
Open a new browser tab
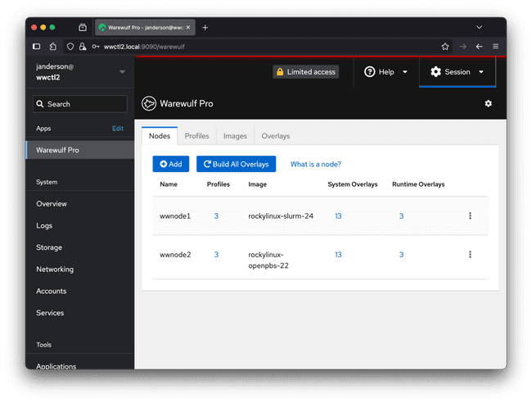coord(205,27)
